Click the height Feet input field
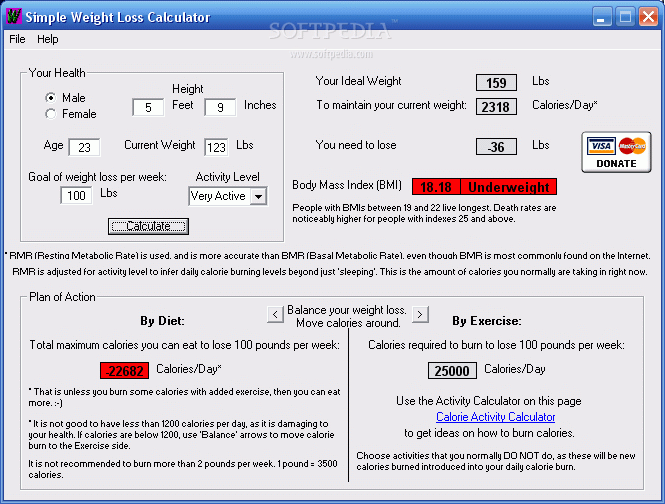This screenshot has height=504, width=665. click(148, 107)
